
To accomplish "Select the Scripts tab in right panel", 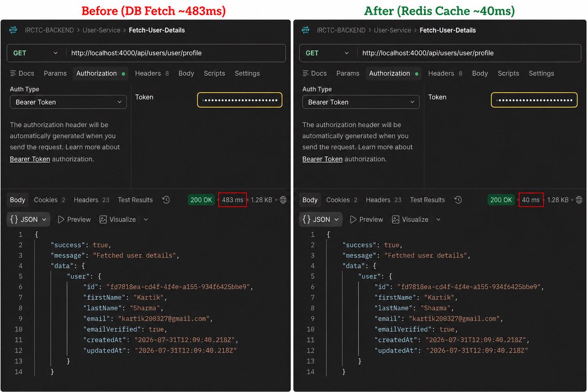I will pos(508,73).
